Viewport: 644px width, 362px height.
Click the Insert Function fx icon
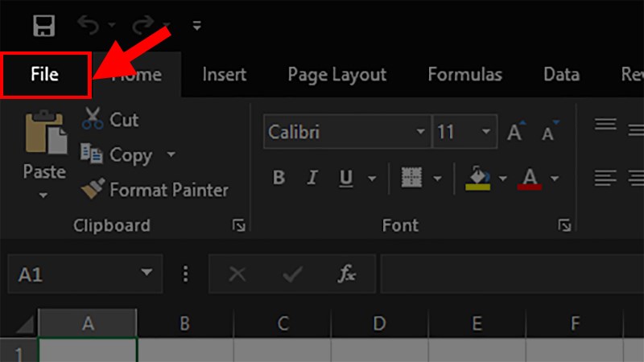click(346, 274)
